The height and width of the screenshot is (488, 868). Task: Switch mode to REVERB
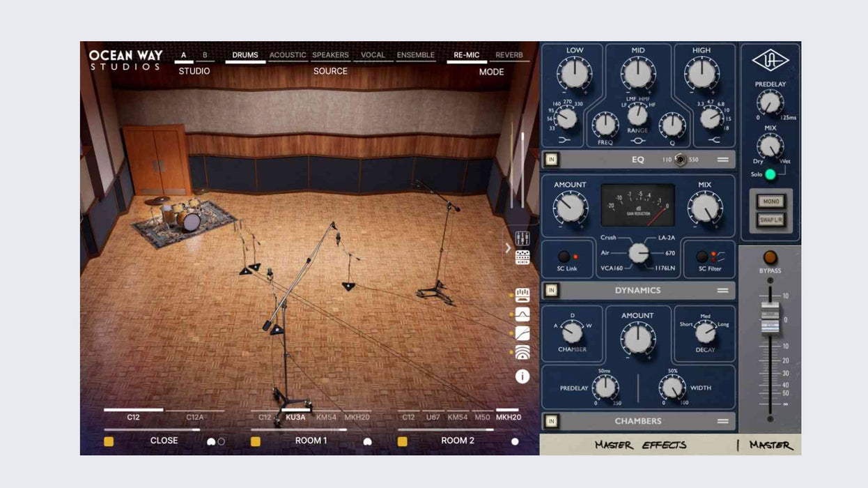coord(509,55)
